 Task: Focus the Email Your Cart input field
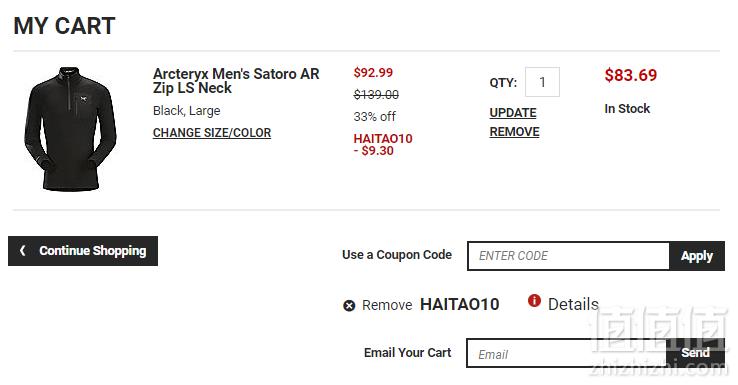tap(566, 353)
